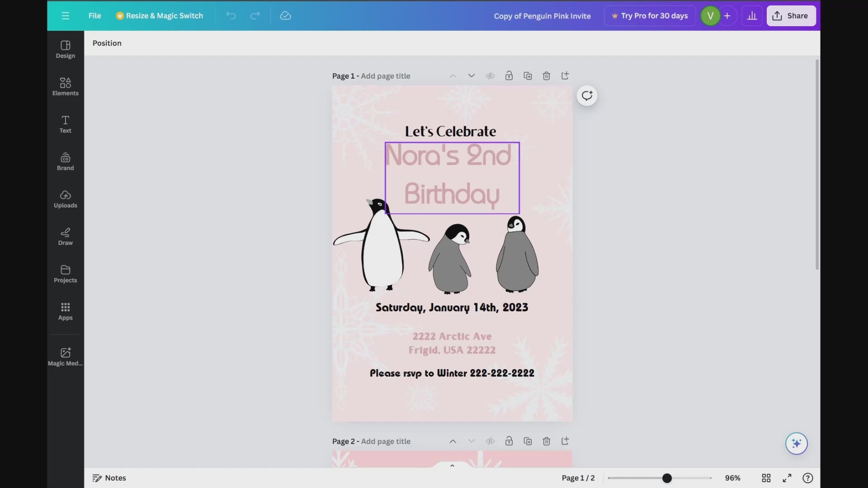
Task: Delete Page 1 with trash icon
Action: click(x=547, y=76)
